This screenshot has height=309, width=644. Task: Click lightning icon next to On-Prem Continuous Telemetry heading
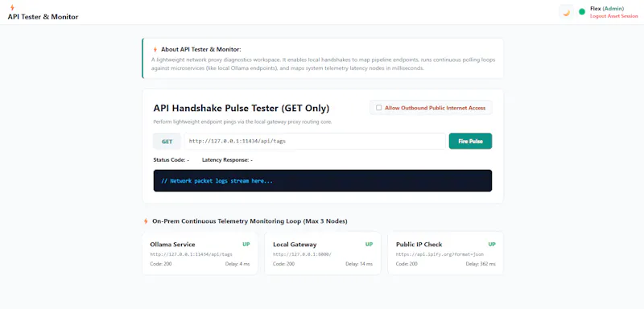point(146,221)
